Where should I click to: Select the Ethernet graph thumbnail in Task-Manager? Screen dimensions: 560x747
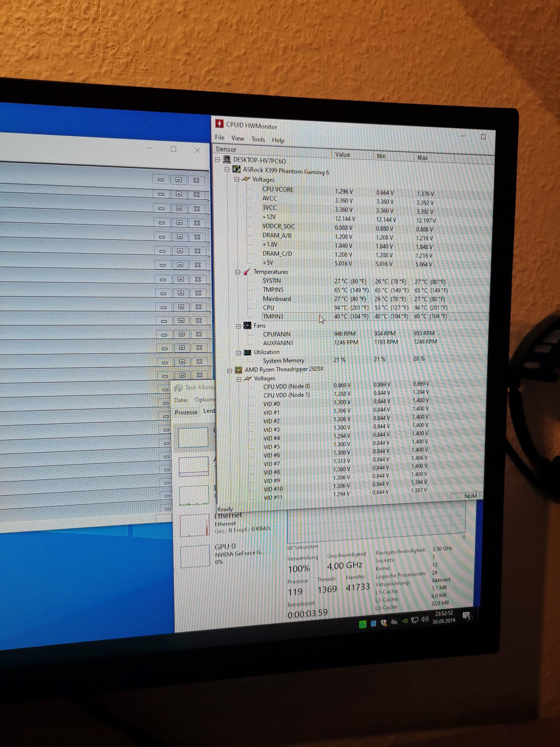click(194, 525)
